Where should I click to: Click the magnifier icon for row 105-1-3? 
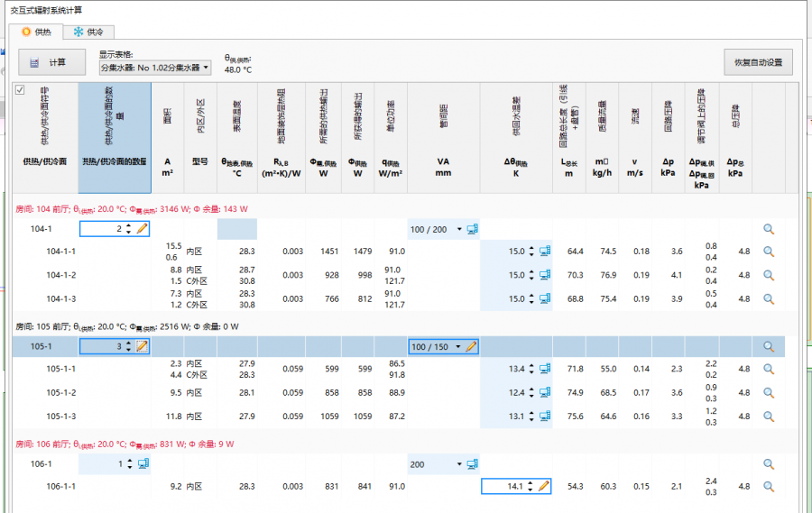pos(769,416)
